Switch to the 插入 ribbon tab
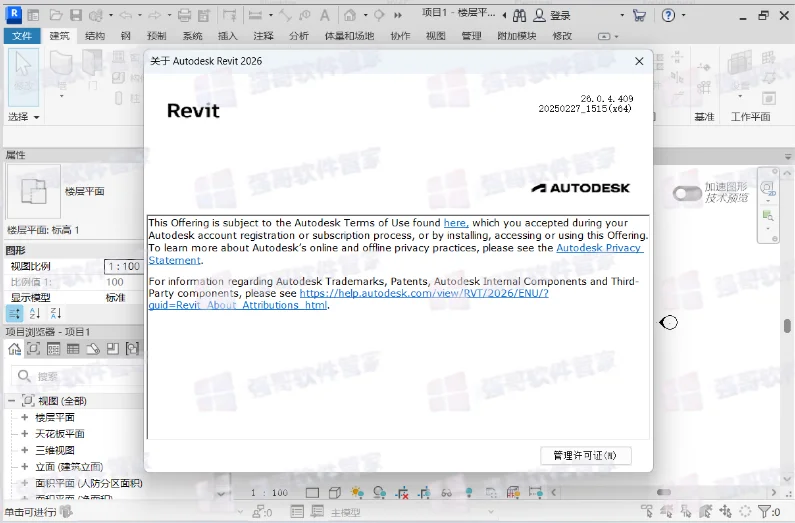Screen dimensions: 795x523 click(x=227, y=36)
